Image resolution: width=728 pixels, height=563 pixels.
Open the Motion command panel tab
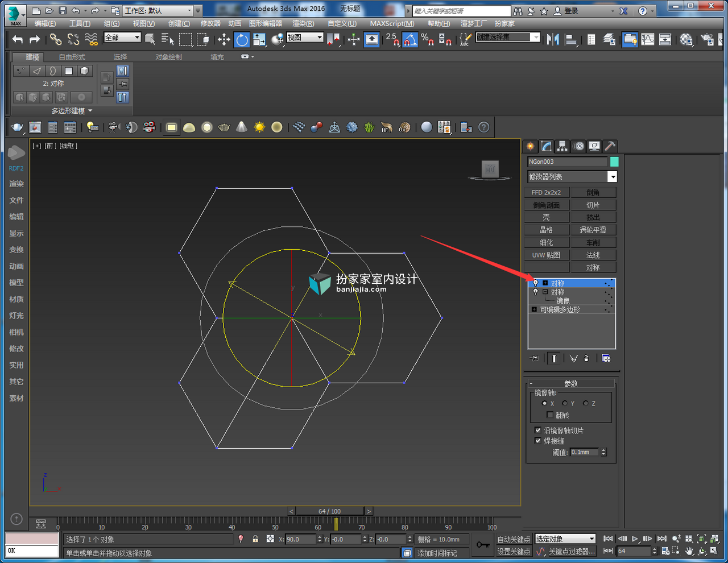click(x=579, y=146)
